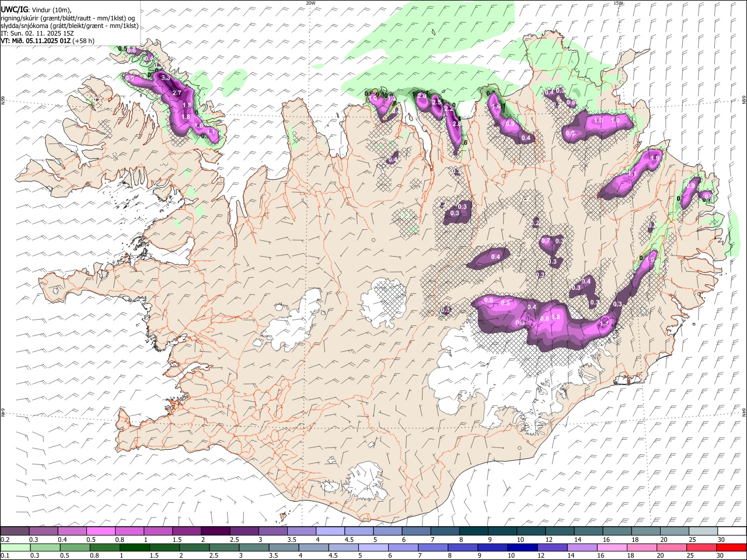Pick the lightest green swatch after 0.1
Image resolution: width=747 pixels, height=560 pixels.
[x=15, y=547]
